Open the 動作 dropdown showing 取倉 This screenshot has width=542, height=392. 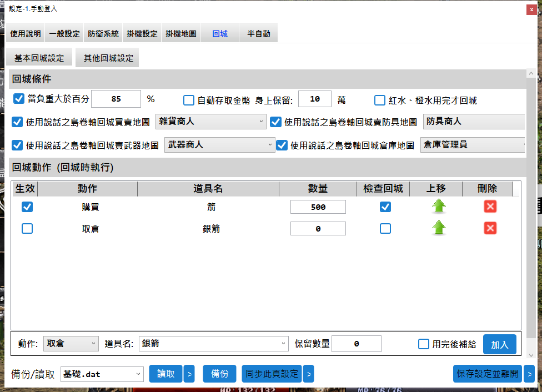click(x=71, y=344)
